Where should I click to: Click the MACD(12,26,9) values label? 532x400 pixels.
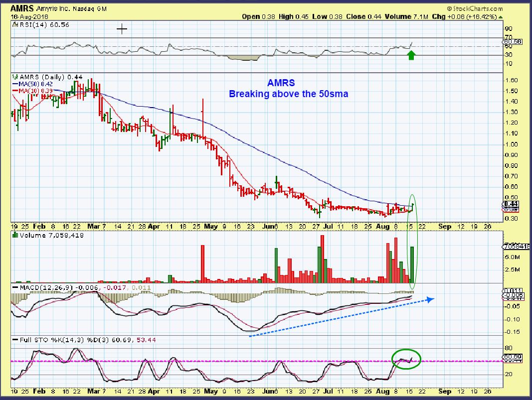[x=85, y=288]
